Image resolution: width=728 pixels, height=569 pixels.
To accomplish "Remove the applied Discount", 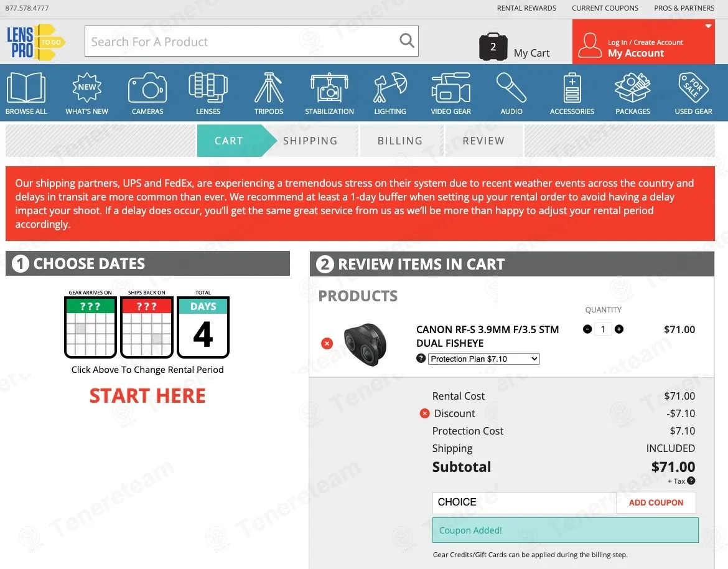I will click(425, 413).
